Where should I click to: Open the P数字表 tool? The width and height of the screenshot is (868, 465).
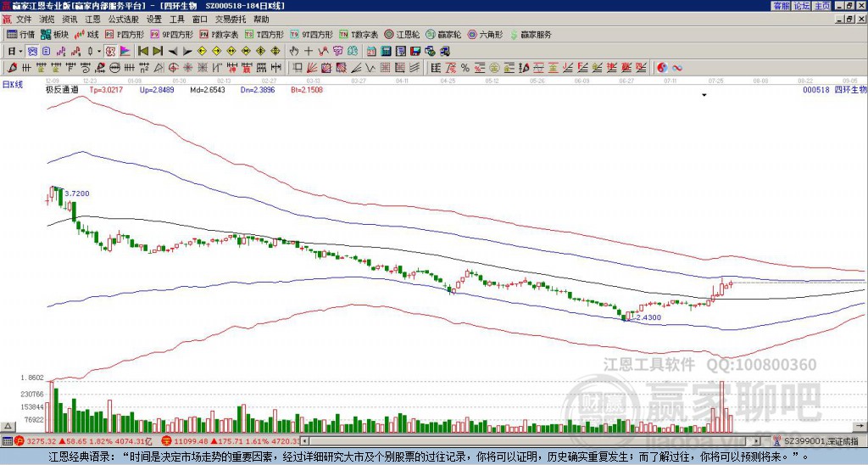click(x=219, y=34)
